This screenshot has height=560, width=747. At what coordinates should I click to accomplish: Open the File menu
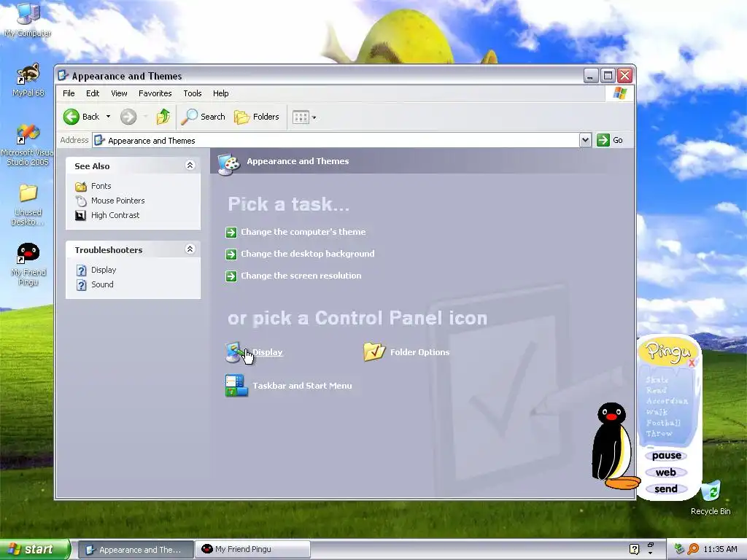[69, 93]
